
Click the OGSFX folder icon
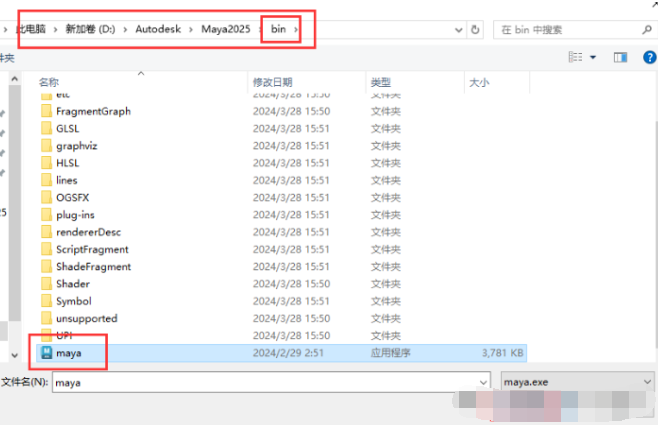coord(47,197)
